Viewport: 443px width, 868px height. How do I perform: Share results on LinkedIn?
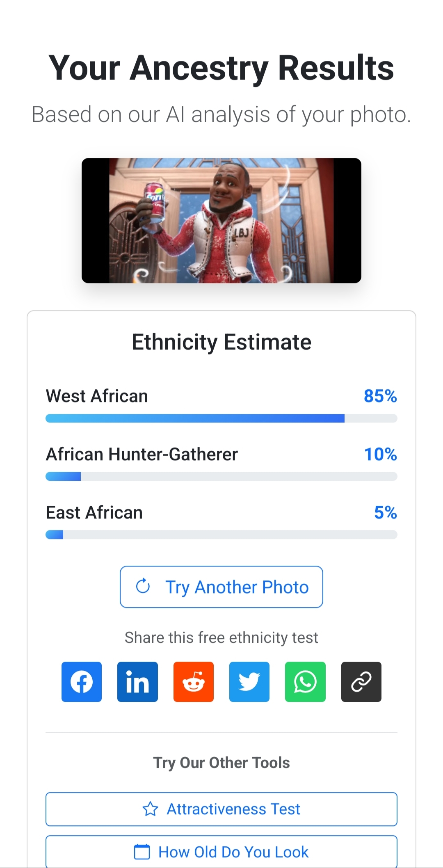coord(137,682)
